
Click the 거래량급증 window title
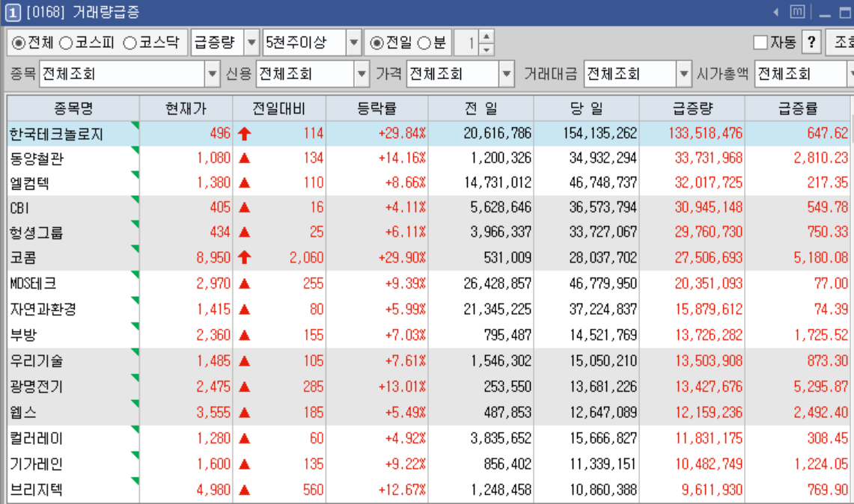click(106, 13)
